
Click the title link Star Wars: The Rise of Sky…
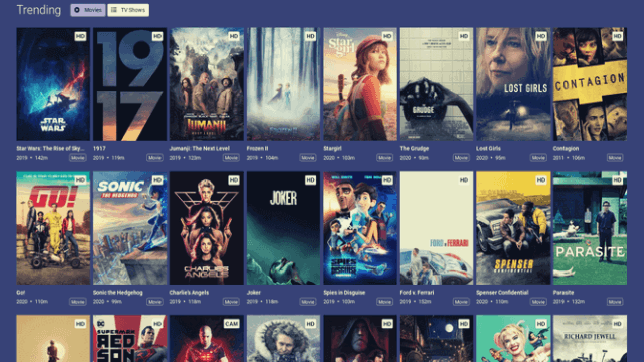coord(50,149)
